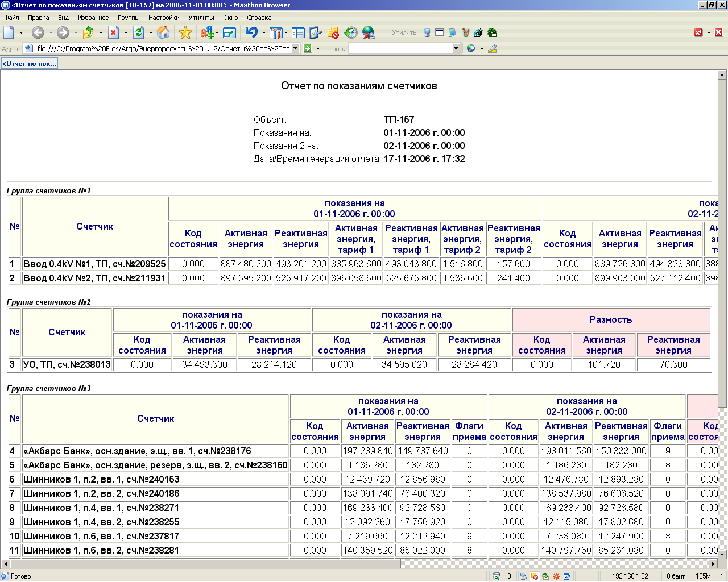Viewport: 728px width, 582px height.
Task: Open the address bar URL dropdown
Action: tap(296, 48)
